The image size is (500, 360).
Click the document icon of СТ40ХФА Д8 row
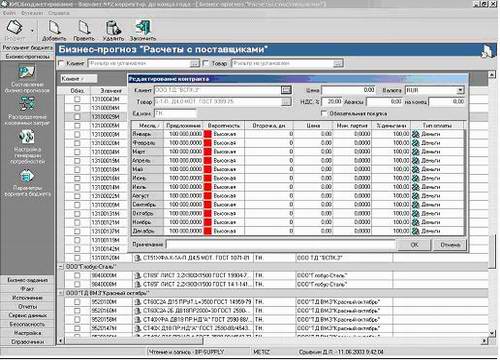tap(137, 320)
